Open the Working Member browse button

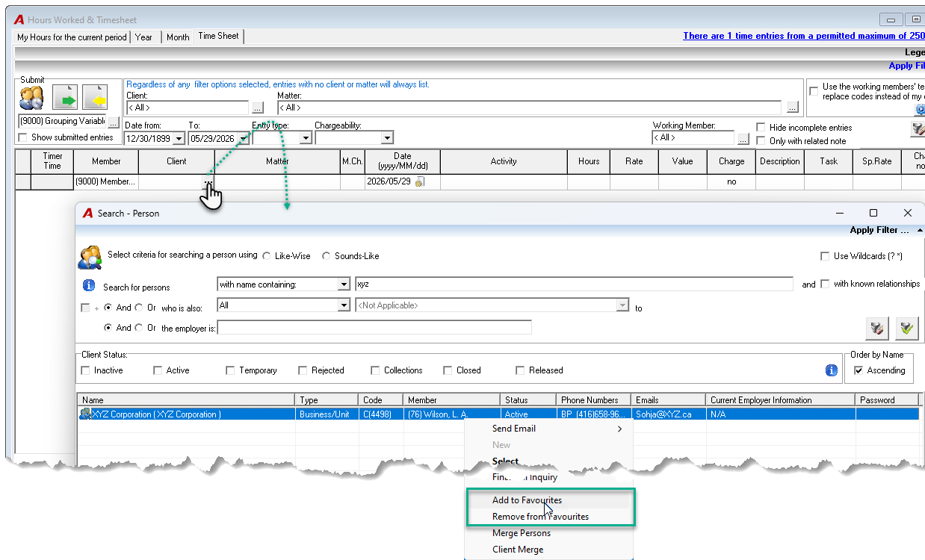coord(743,138)
